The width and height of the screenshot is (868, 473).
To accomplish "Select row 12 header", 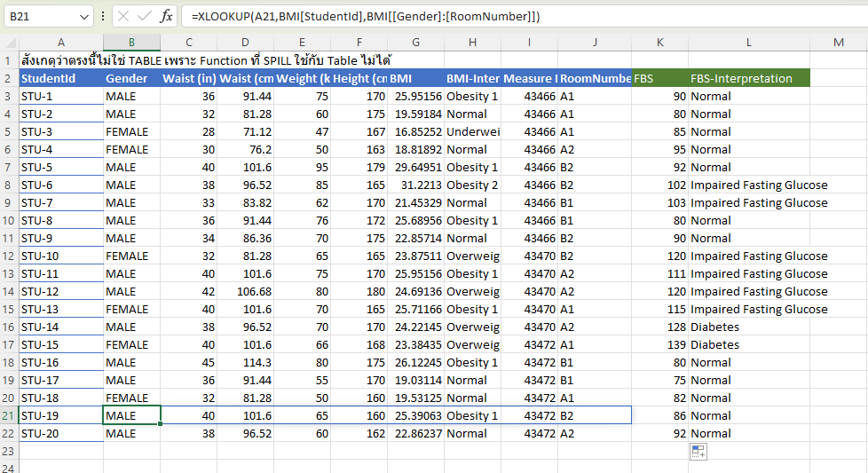I will click(8, 256).
